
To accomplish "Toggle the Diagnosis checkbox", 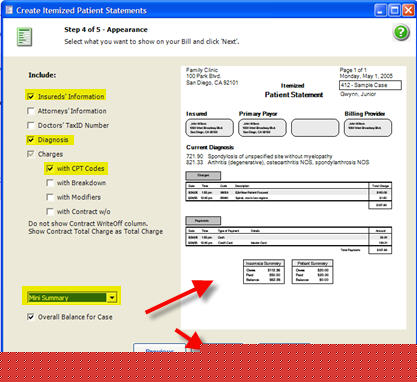I will pyautogui.click(x=31, y=140).
